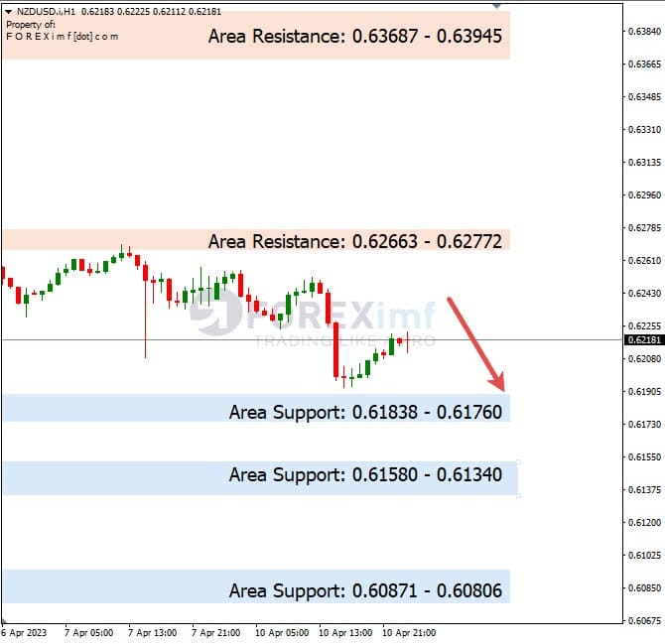Click the current price label 0.62181
The width and height of the screenshot is (665, 644).
coord(644,340)
